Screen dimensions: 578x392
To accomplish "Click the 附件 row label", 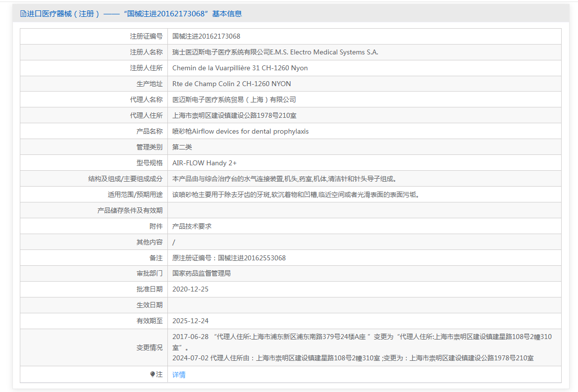I will pos(156,226).
